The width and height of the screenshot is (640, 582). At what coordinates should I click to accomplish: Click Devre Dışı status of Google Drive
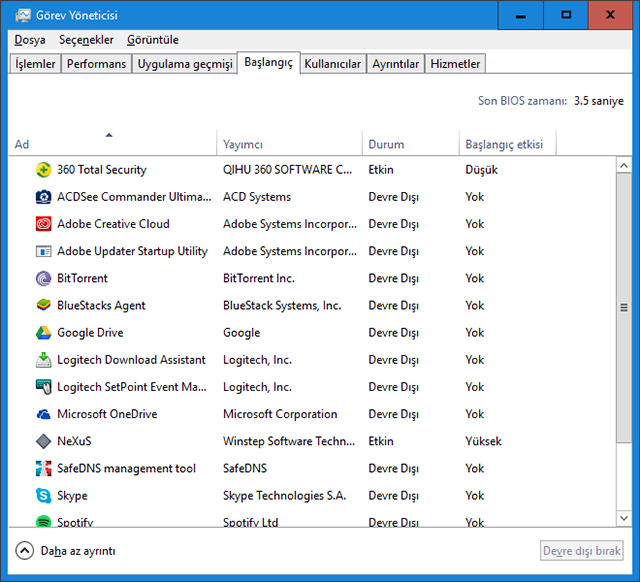point(393,333)
